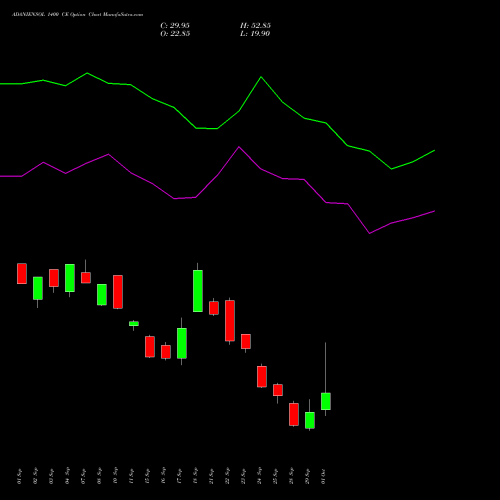The height and width of the screenshot is (500, 500).
Task: Select the 25 Sep date axis label
Action: coord(276,476)
